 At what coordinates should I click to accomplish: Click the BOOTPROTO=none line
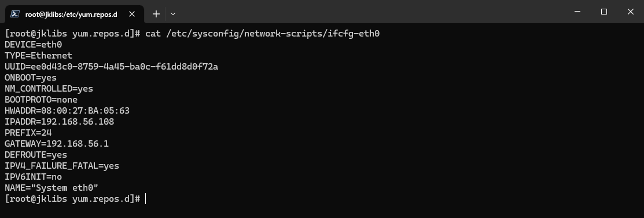point(41,100)
